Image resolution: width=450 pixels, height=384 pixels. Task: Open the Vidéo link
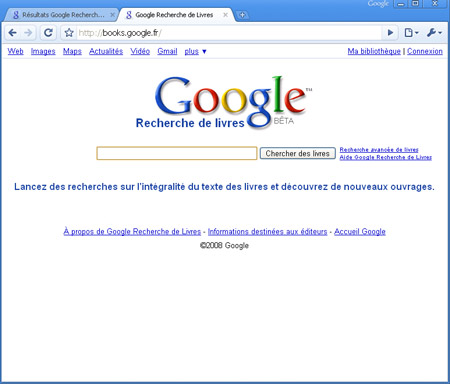coord(140,51)
